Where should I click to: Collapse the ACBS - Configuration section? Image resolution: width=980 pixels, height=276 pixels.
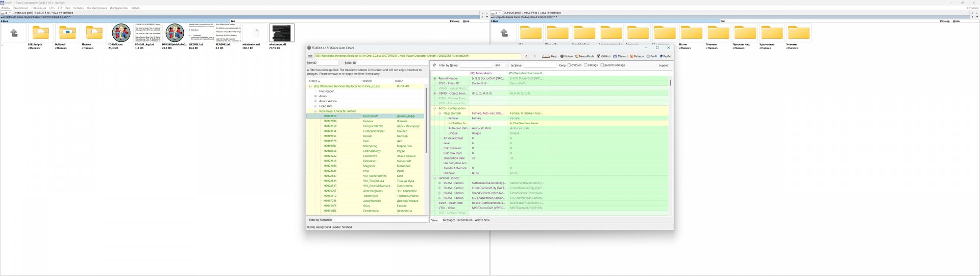point(435,108)
